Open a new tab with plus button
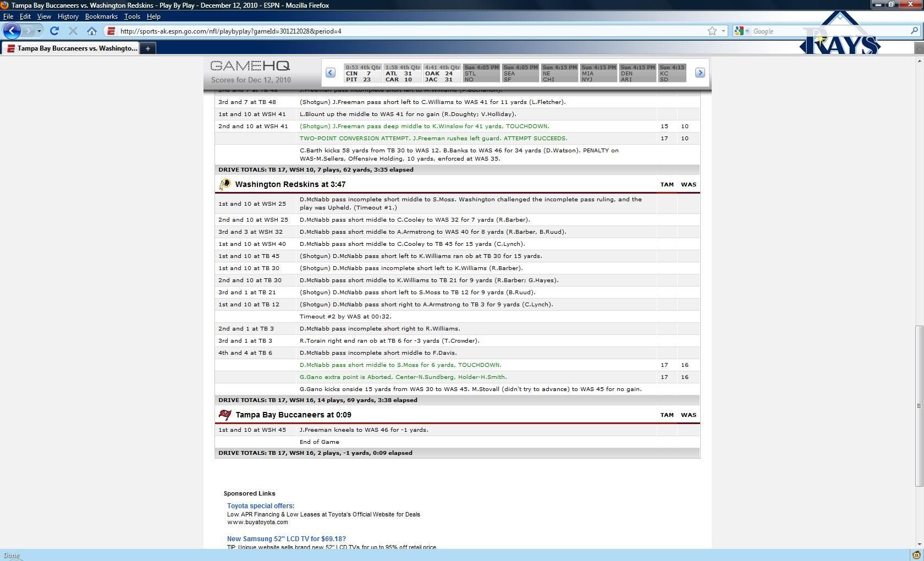This screenshot has height=561, width=924. (x=147, y=48)
